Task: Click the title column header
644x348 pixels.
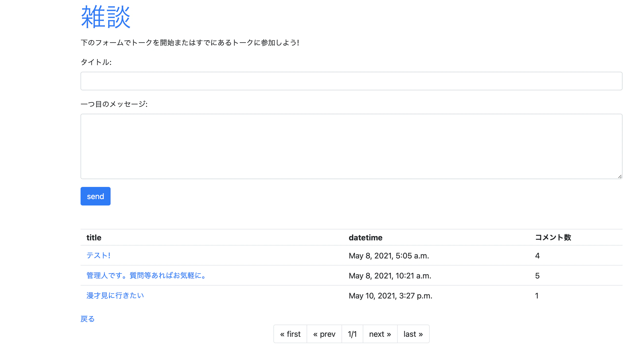Action: (x=94, y=237)
